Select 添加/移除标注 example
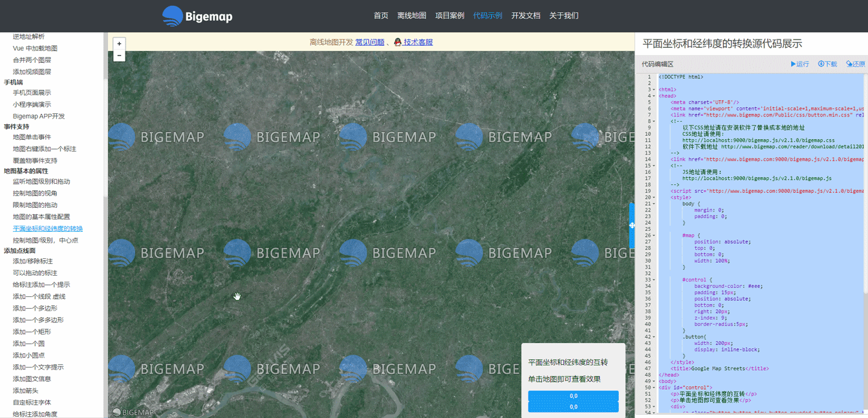This screenshot has width=868, height=418. pos(33,261)
